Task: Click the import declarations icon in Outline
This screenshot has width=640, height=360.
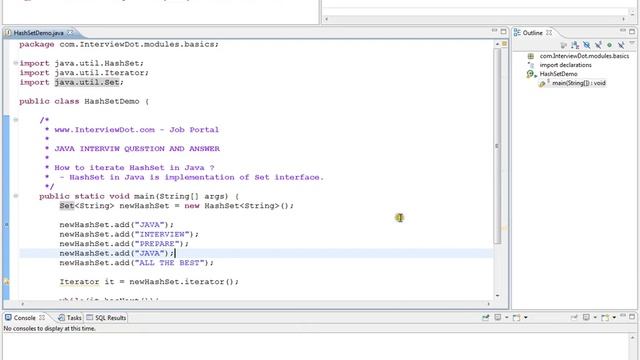Action: click(x=531, y=65)
